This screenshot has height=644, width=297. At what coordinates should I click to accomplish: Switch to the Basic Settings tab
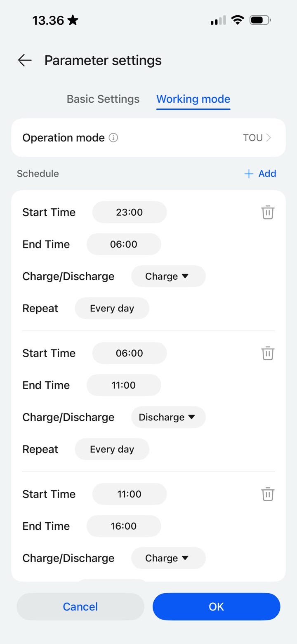(103, 99)
